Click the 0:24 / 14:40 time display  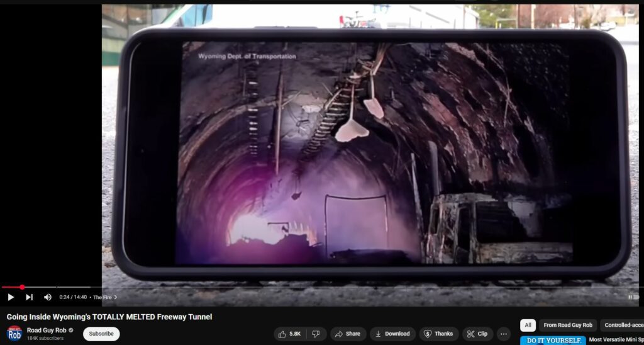(x=73, y=297)
